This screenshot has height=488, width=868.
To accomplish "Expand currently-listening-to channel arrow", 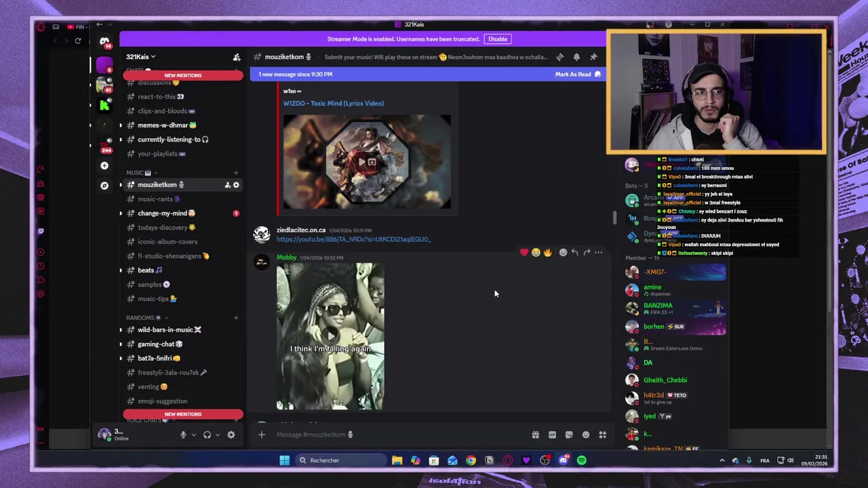I will point(121,140).
